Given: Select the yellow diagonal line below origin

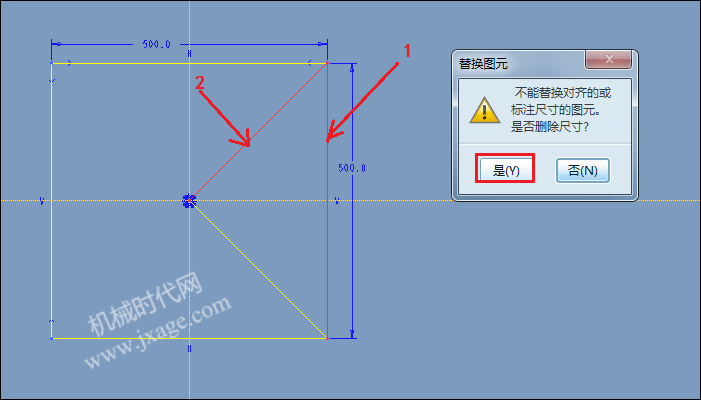Looking at the screenshot, I should coord(258,270).
